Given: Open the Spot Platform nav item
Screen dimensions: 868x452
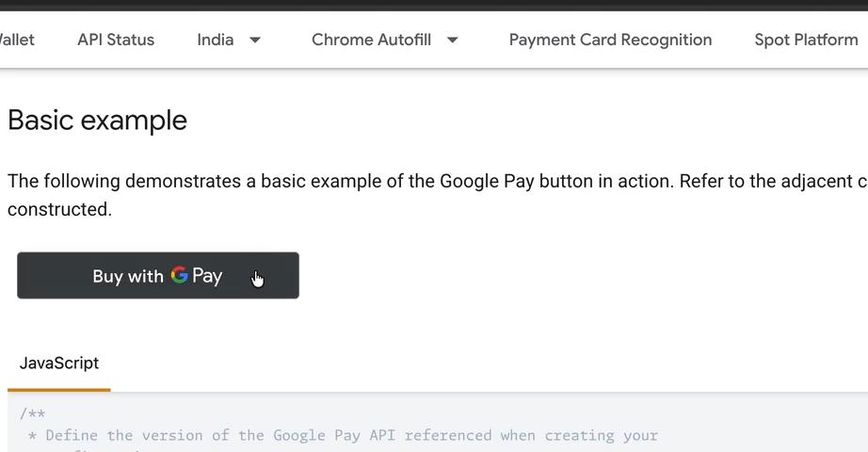Looking at the screenshot, I should tap(806, 40).
